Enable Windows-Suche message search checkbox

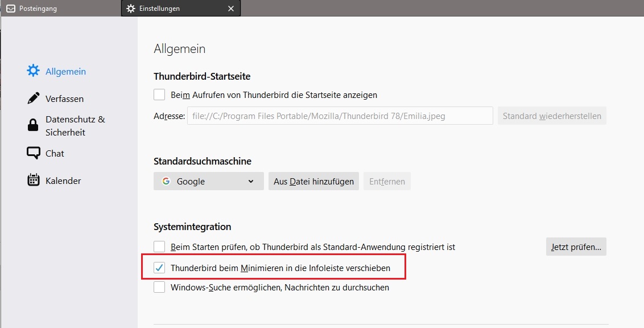tap(160, 288)
